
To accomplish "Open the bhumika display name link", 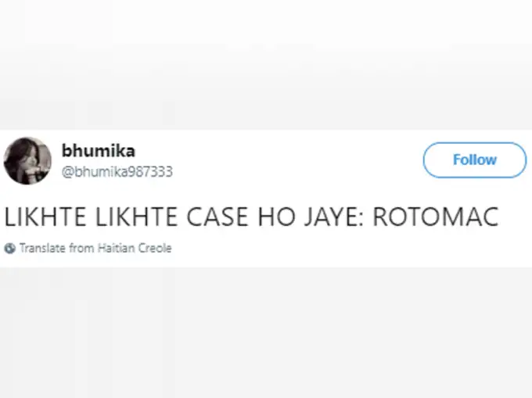I will tap(99, 151).
